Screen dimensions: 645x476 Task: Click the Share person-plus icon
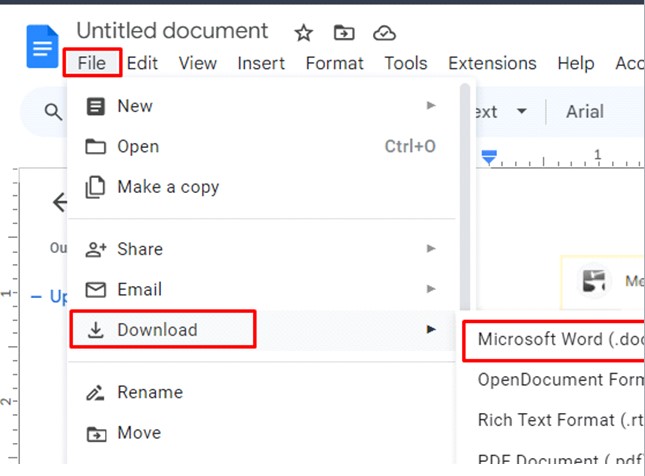pyautogui.click(x=96, y=249)
